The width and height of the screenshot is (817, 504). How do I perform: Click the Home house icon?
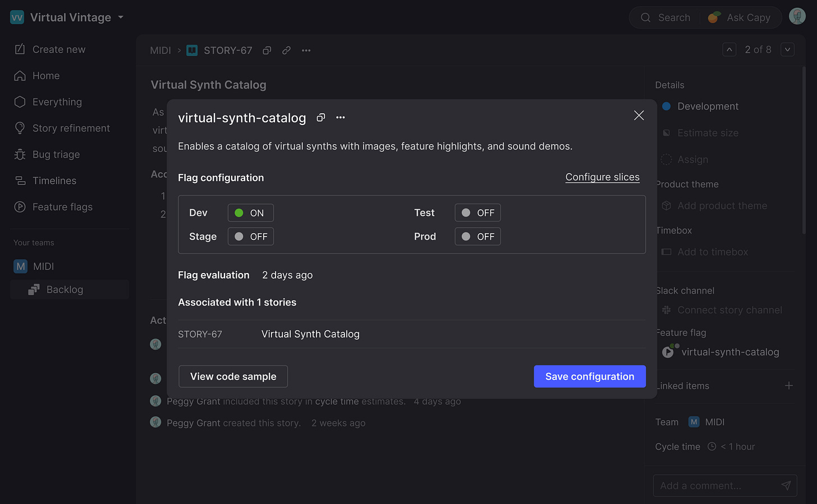click(20, 76)
